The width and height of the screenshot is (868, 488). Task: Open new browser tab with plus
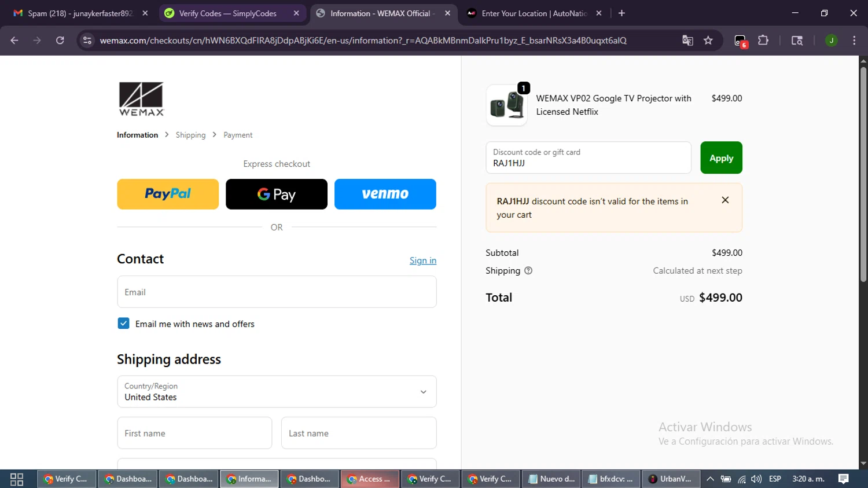(x=621, y=13)
